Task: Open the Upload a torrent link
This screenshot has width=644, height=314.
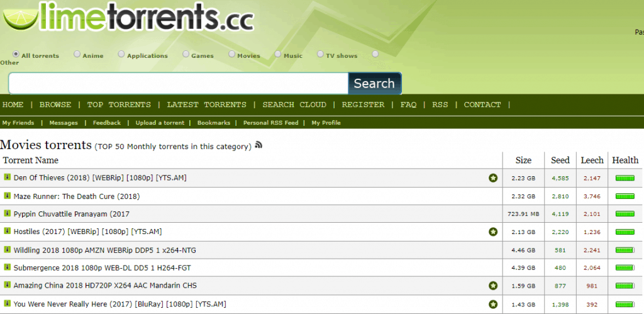Action: 160,123
